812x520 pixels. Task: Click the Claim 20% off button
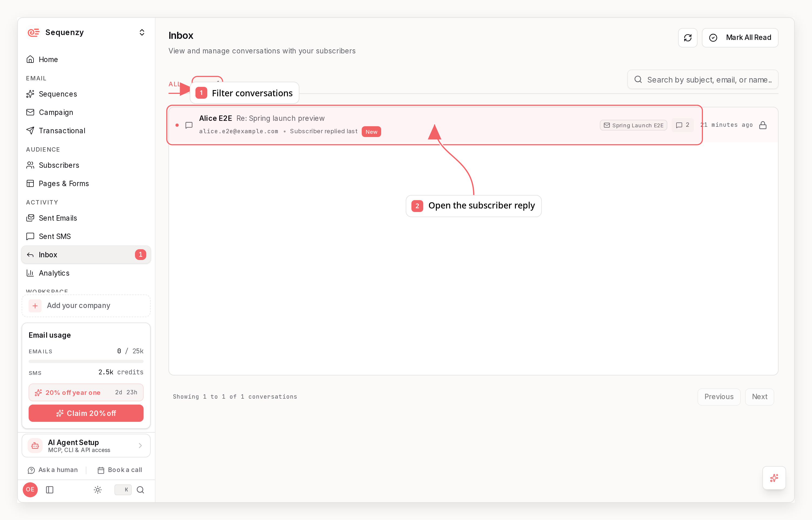pos(86,413)
